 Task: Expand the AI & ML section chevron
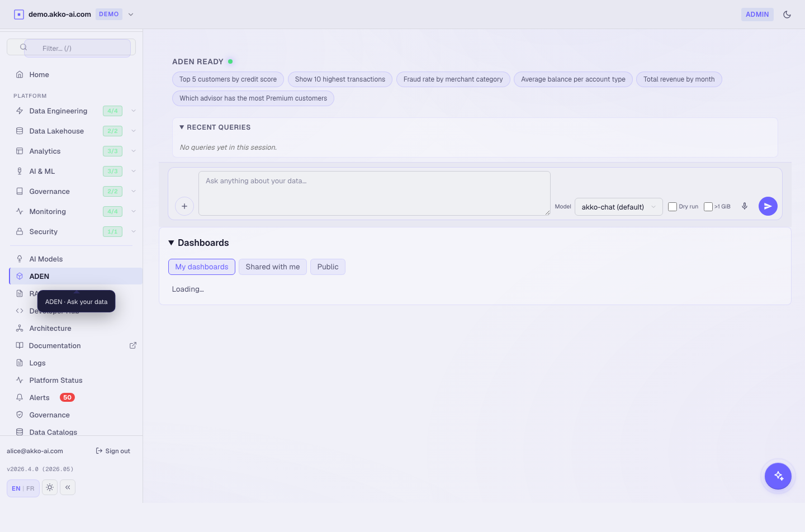point(134,171)
